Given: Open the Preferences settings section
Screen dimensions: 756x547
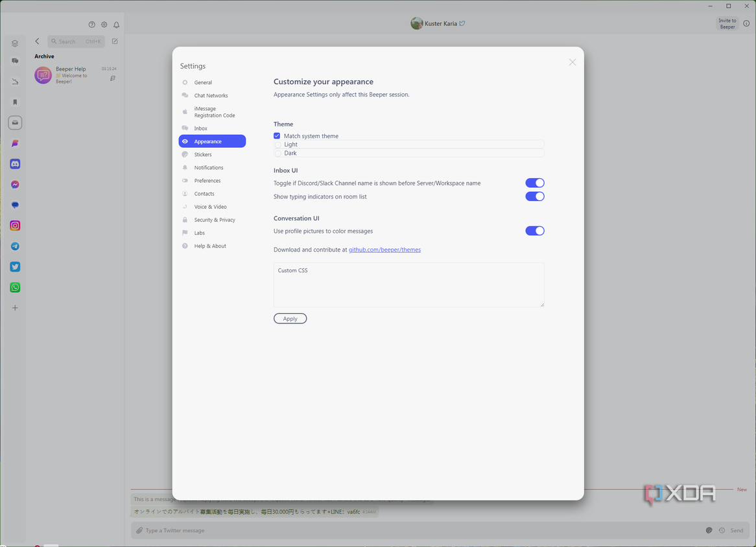Looking at the screenshot, I should coord(212,181).
